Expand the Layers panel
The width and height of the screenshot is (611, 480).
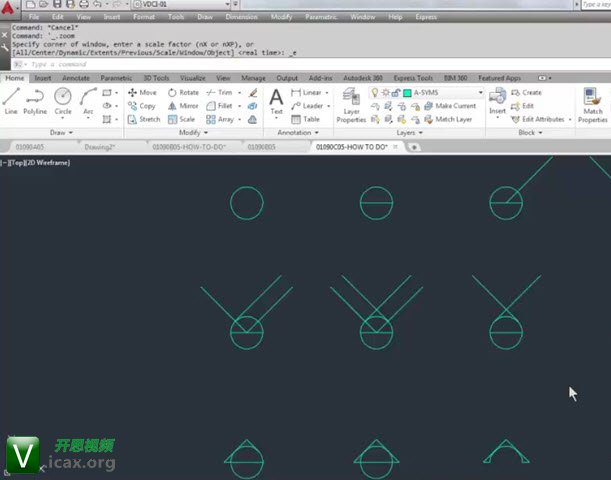[x=410, y=132]
